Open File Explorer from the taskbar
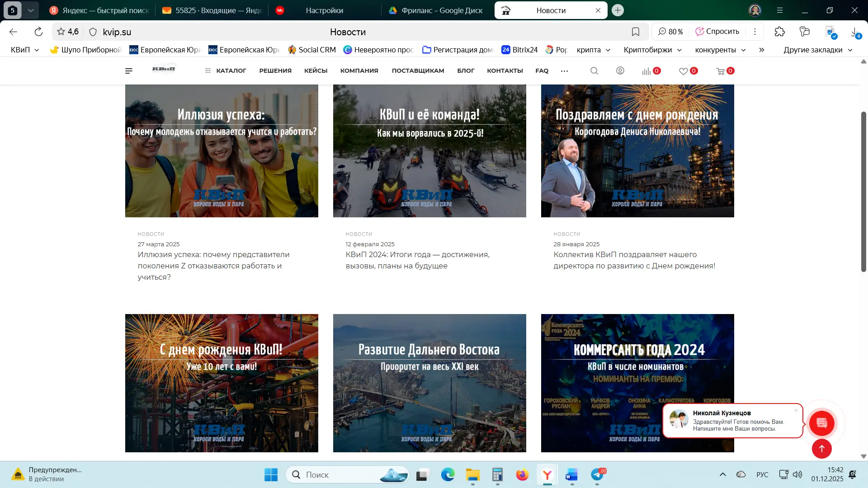868x488 pixels. tap(473, 475)
